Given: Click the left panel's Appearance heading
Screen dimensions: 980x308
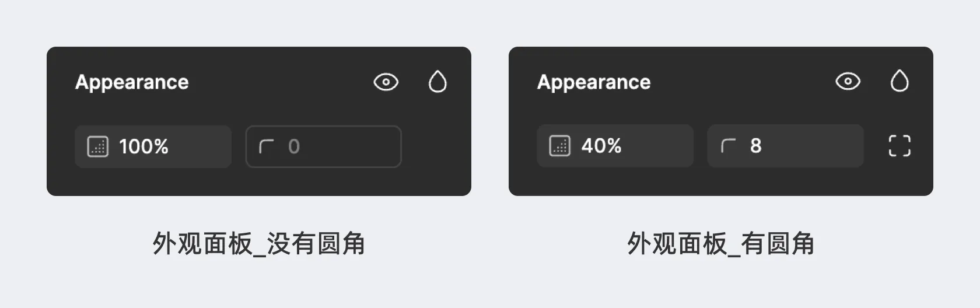Looking at the screenshot, I should pos(132,82).
